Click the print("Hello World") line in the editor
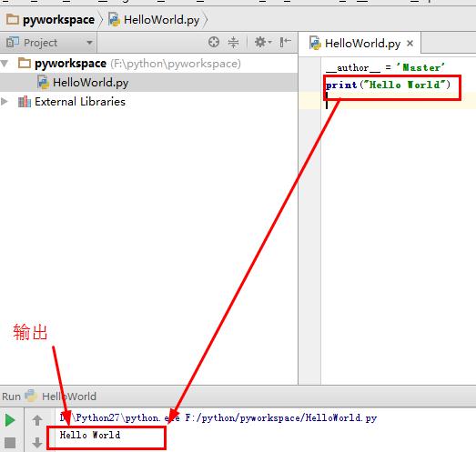The image size is (476, 452). tap(388, 85)
